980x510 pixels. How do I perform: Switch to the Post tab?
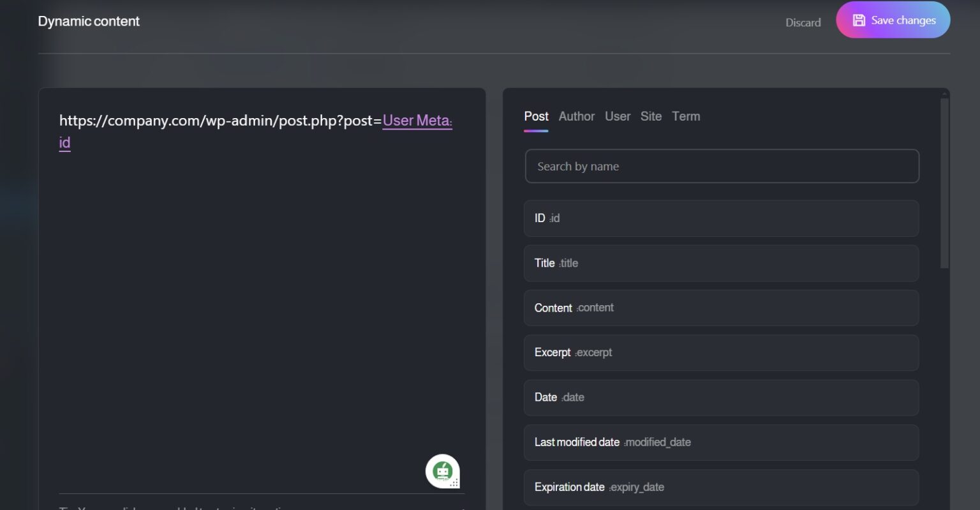tap(536, 116)
